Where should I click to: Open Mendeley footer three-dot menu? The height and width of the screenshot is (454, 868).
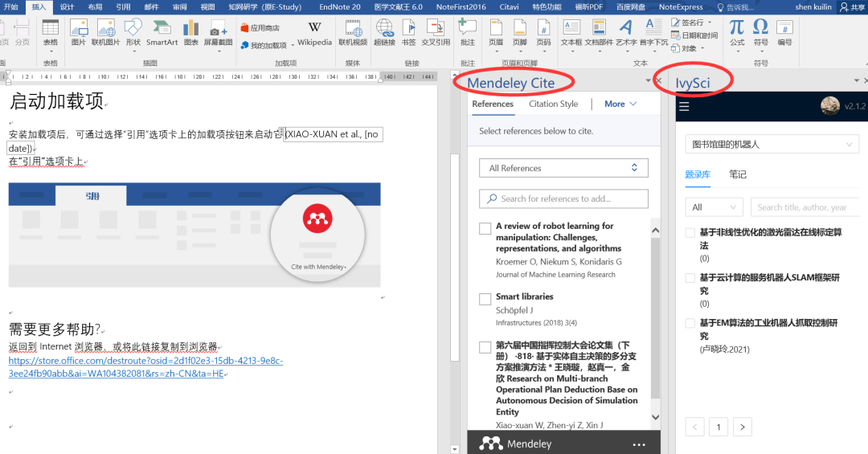[x=639, y=444]
